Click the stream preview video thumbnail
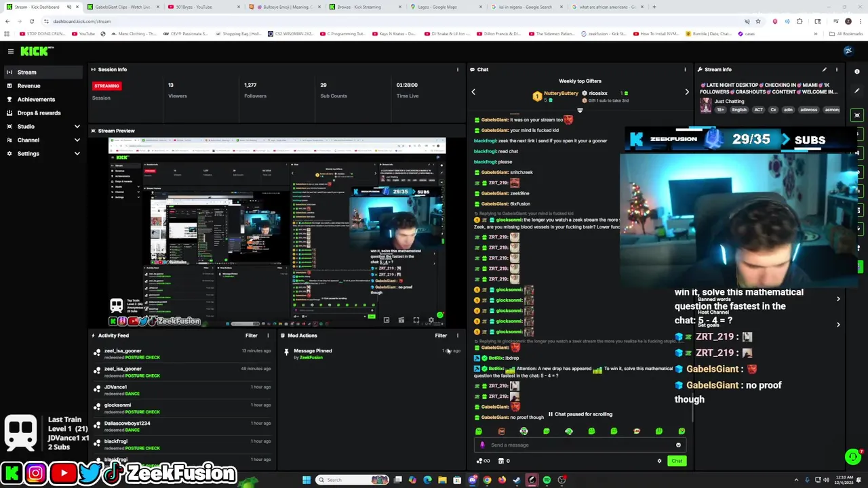 (277, 232)
